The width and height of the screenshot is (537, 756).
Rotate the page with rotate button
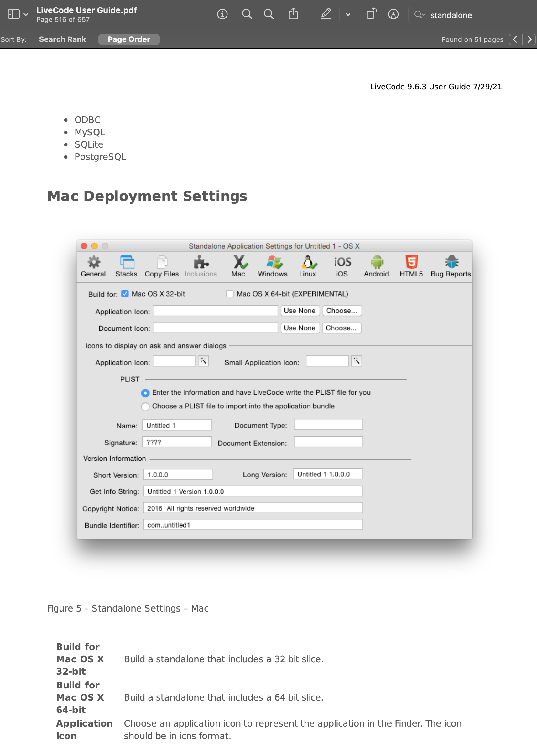point(371,14)
